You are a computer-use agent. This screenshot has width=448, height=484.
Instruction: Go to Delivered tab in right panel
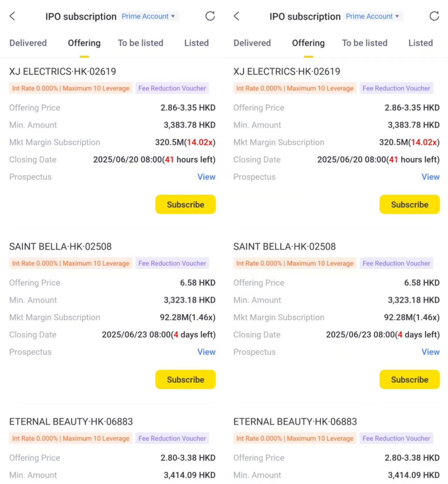(252, 43)
